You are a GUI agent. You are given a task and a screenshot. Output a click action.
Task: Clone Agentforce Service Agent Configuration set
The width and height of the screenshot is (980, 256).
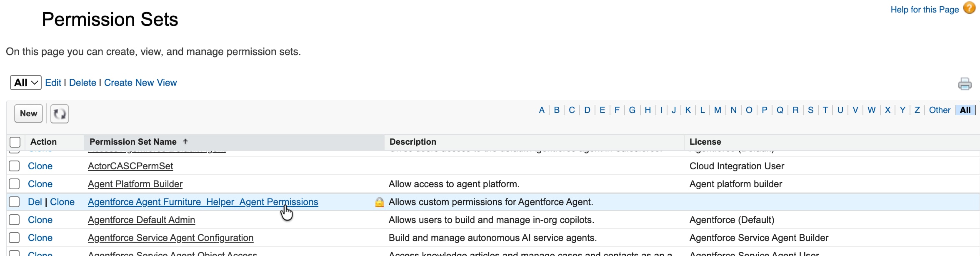pyautogui.click(x=40, y=238)
